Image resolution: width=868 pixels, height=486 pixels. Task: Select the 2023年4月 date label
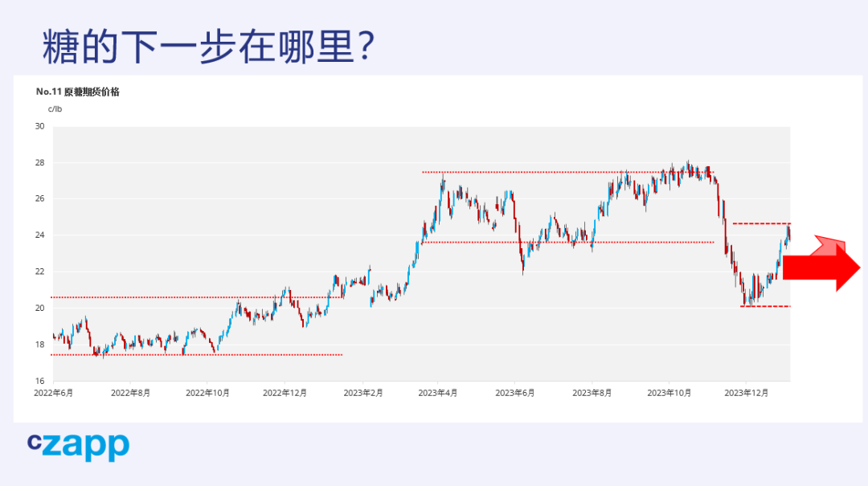point(438,393)
